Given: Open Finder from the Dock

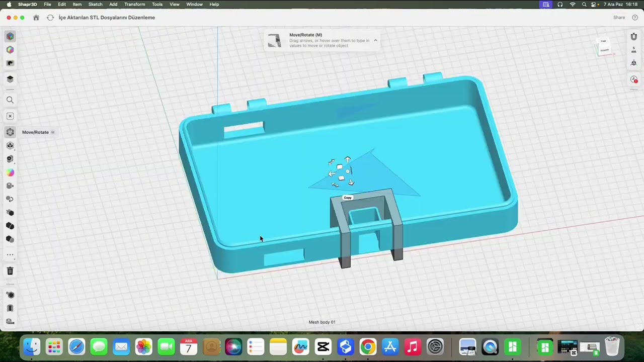Looking at the screenshot, I should [32, 347].
